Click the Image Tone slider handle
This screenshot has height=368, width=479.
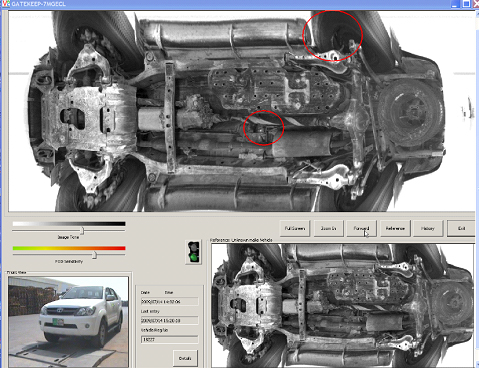[x=82, y=230]
